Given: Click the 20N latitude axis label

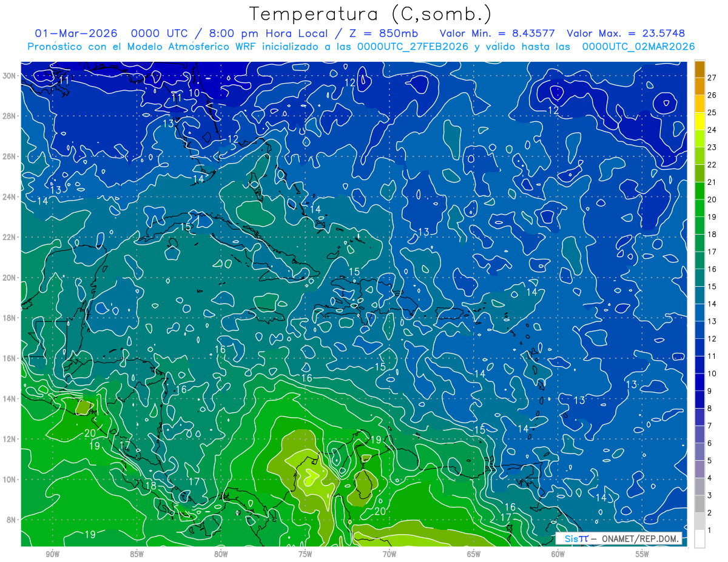Looking at the screenshot, I should click(9, 278).
